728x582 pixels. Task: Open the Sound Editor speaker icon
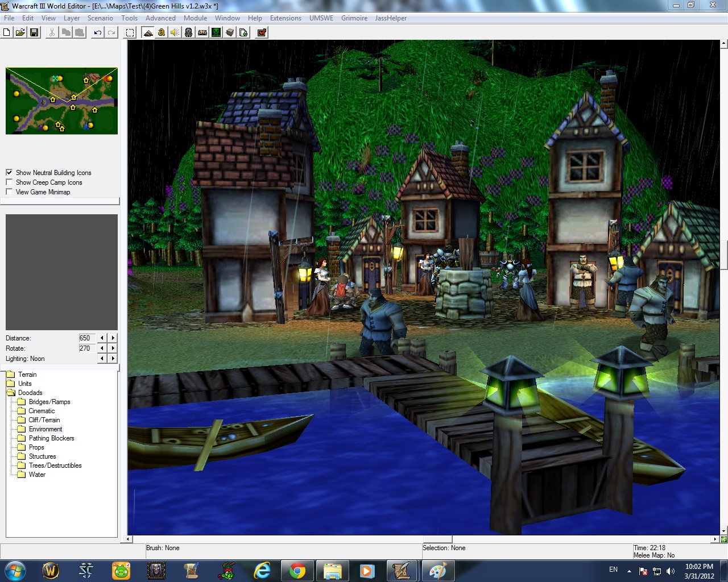click(175, 32)
